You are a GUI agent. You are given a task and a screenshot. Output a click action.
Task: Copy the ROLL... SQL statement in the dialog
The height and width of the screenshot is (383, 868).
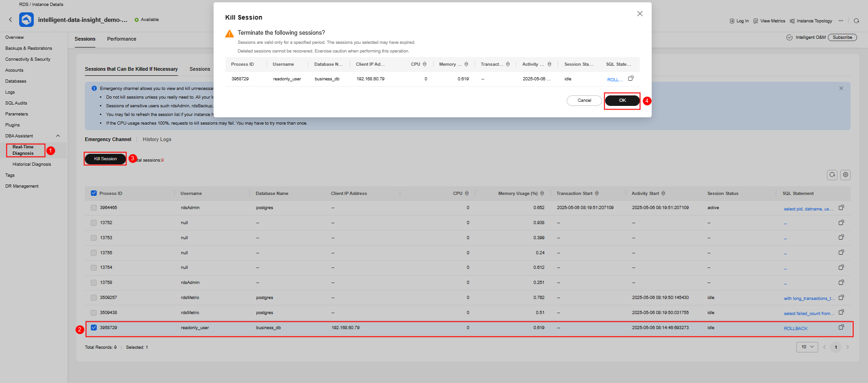[631, 79]
